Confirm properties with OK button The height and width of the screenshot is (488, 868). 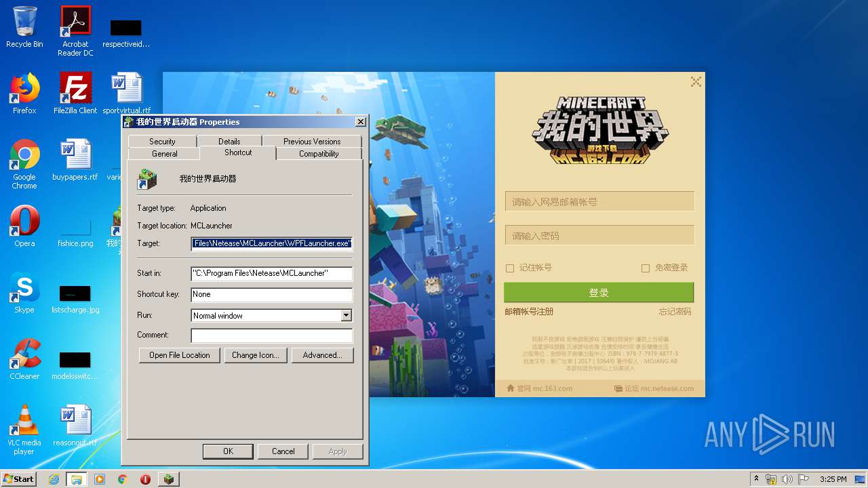click(x=228, y=451)
